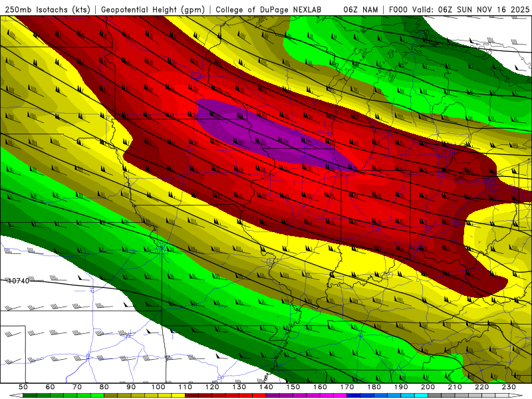Click 'College of DuPage NEXLAB' header text
This screenshot has width=532, height=399.
point(268,9)
